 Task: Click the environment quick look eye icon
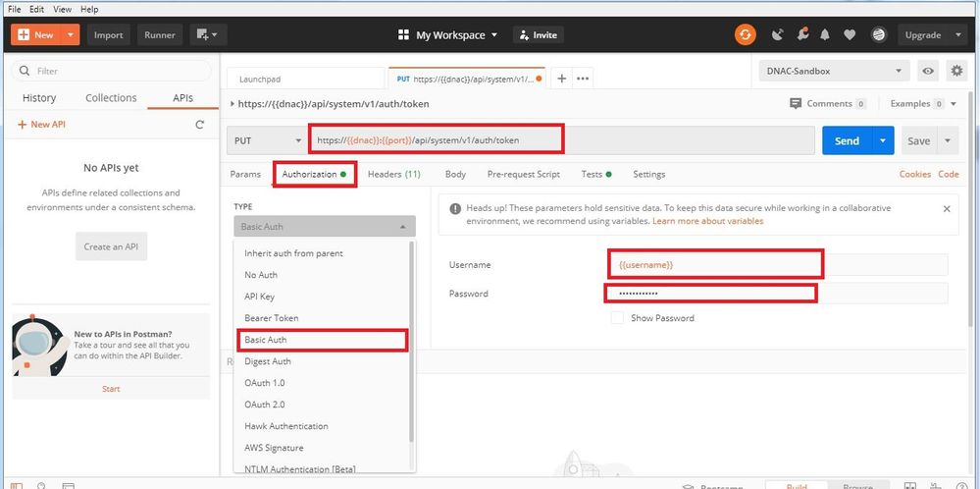[928, 72]
